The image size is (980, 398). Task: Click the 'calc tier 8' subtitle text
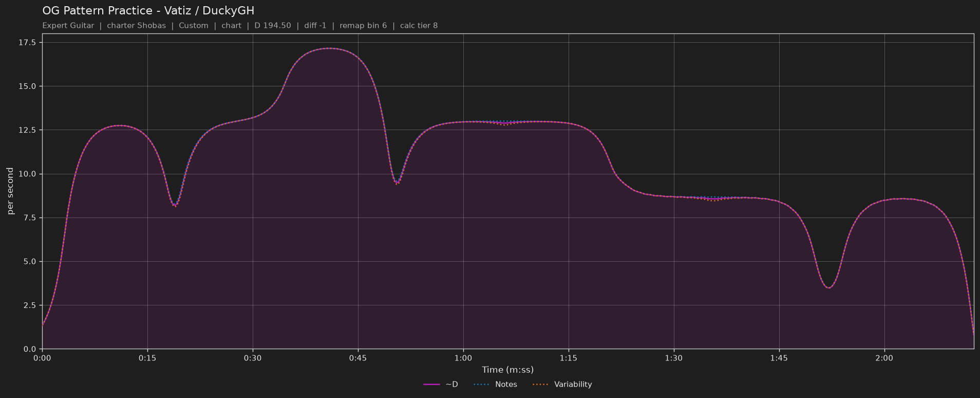click(419, 26)
